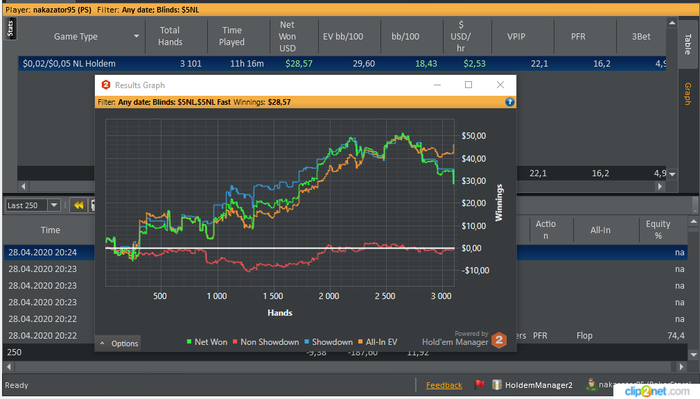Click the HoldemManager2 database icon
Image resolution: width=700 pixels, height=399 pixels.
pyautogui.click(x=496, y=384)
